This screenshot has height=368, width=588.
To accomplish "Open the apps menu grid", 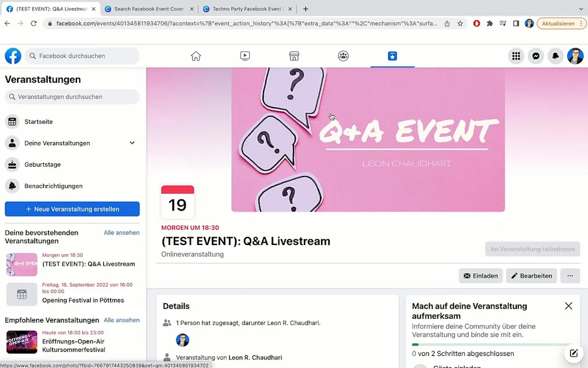I will (516, 56).
